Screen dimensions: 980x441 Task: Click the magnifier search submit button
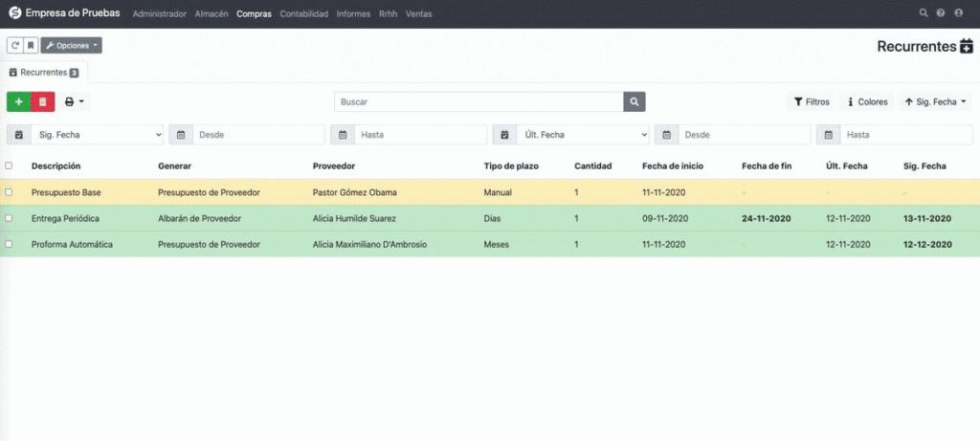point(635,101)
